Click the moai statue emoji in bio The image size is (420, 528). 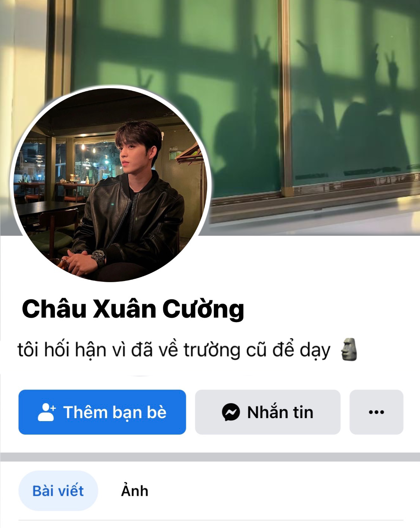point(349,349)
